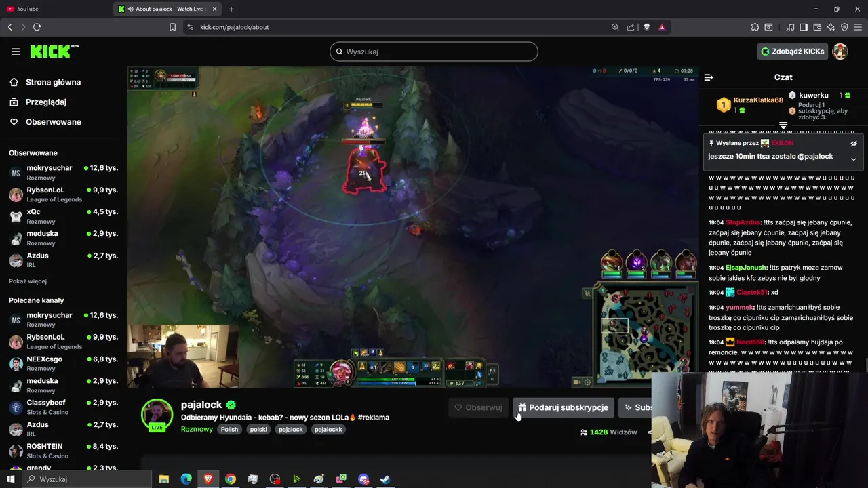Click the Windows taskbar Wyszukaj search box
The height and width of the screenshot is (488, 868).
coord(86,479)
